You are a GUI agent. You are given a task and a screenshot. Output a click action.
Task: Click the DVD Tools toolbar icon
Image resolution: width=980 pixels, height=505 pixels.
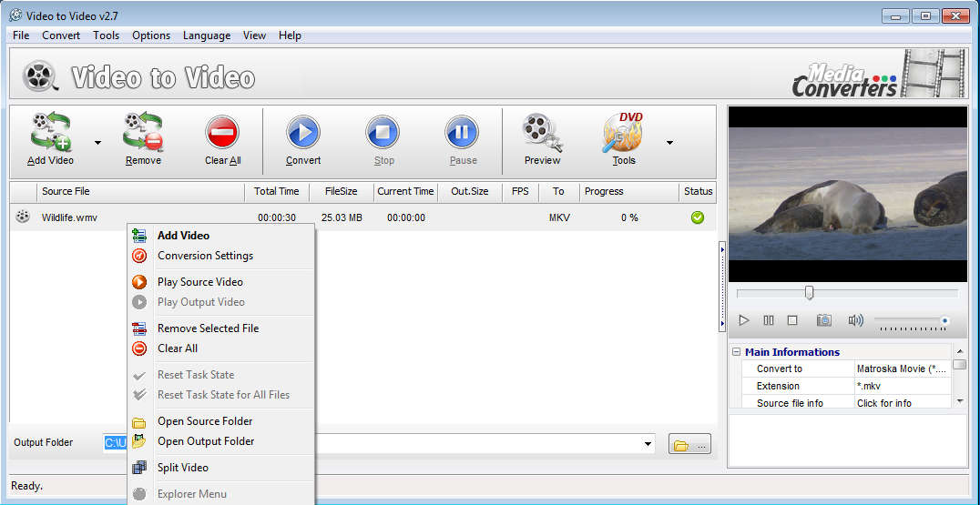(x=623, y=132)
